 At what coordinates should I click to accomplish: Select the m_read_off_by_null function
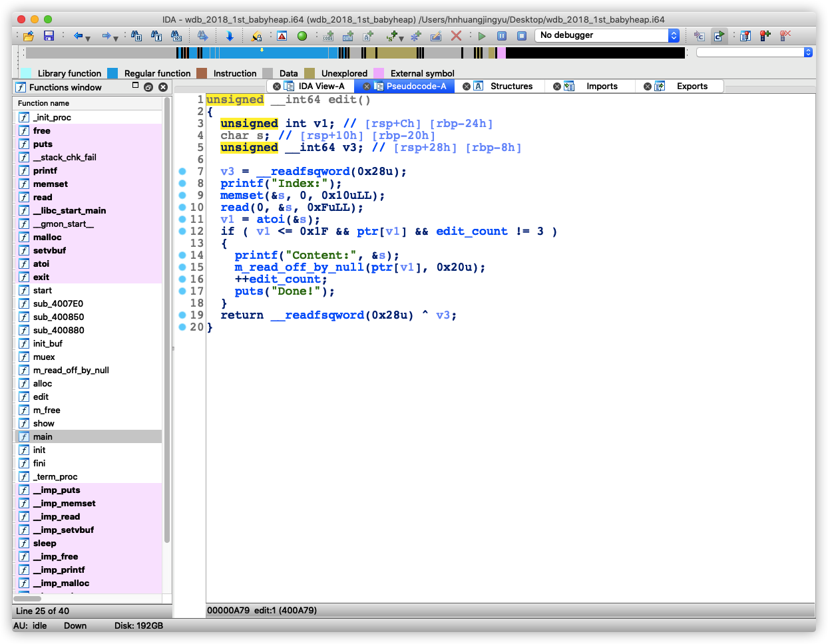click(x=87, y=370)
